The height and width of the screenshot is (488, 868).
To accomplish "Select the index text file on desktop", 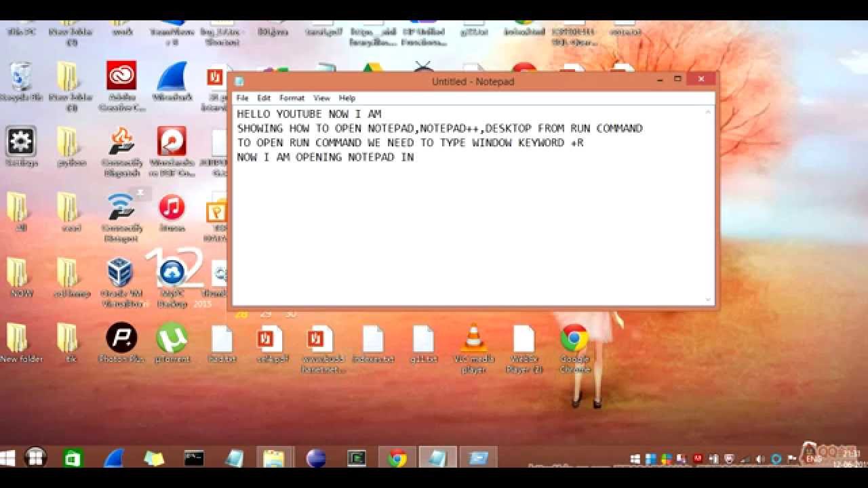I will pyautogui.click(x=373, y=344).
